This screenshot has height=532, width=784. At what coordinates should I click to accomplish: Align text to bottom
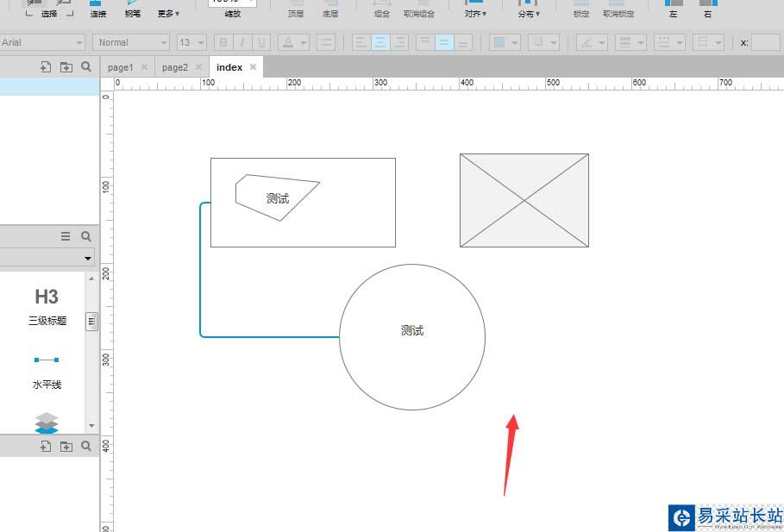(x=463, y=42)
